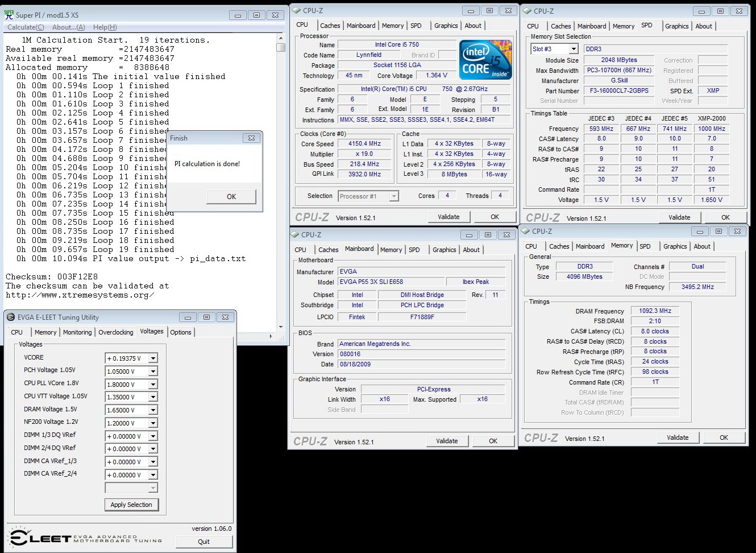Switch to Graphics tab in CPU-Z CPU window
Image resolution: width=756 pixels, height=553 pixels.
446,26
